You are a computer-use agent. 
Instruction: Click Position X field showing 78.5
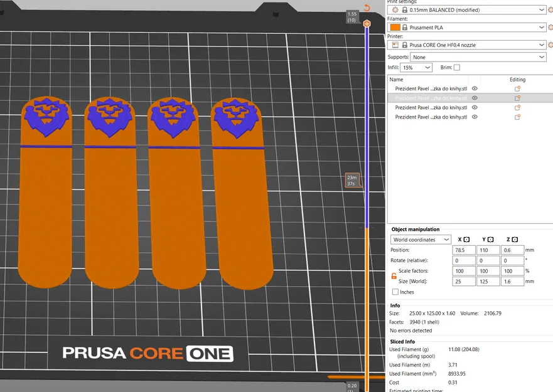pyautogui.click(x=464, y=250)
